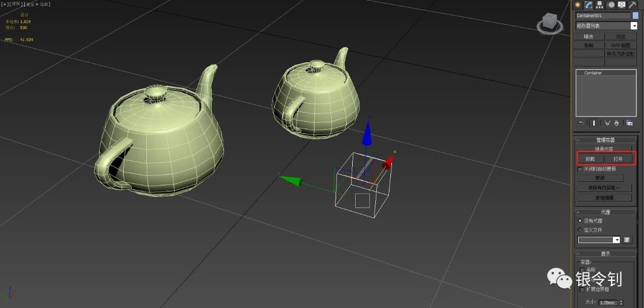Open the Utilities hammer tab
This screenshot has width=644, height=308.
pos(632,5)
